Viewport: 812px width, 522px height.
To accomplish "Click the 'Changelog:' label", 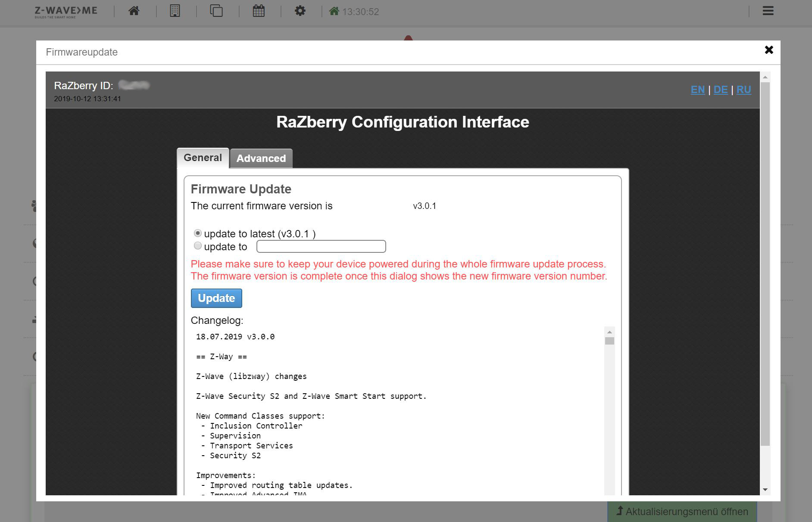I will [217, 320].
